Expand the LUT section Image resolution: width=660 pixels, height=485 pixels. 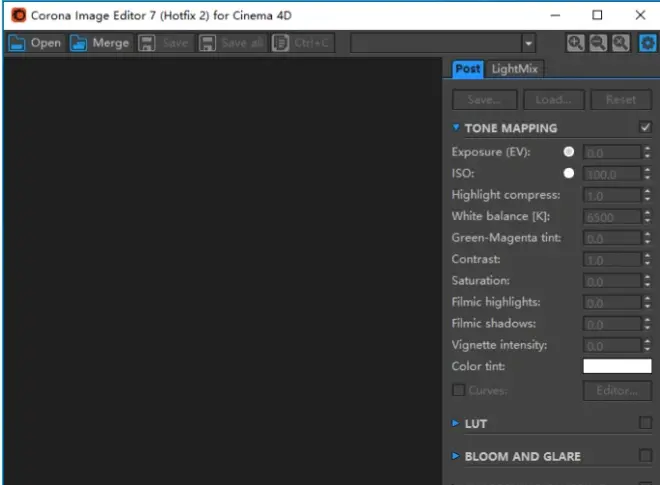(x=456, y=424)
